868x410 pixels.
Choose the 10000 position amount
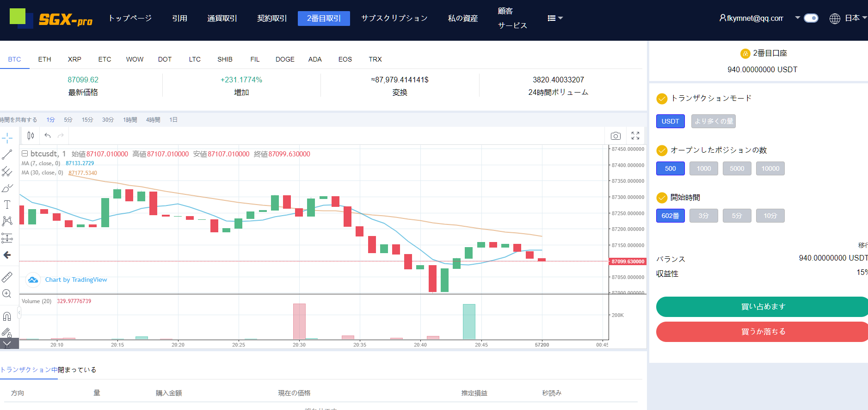(x=770, y=168)
